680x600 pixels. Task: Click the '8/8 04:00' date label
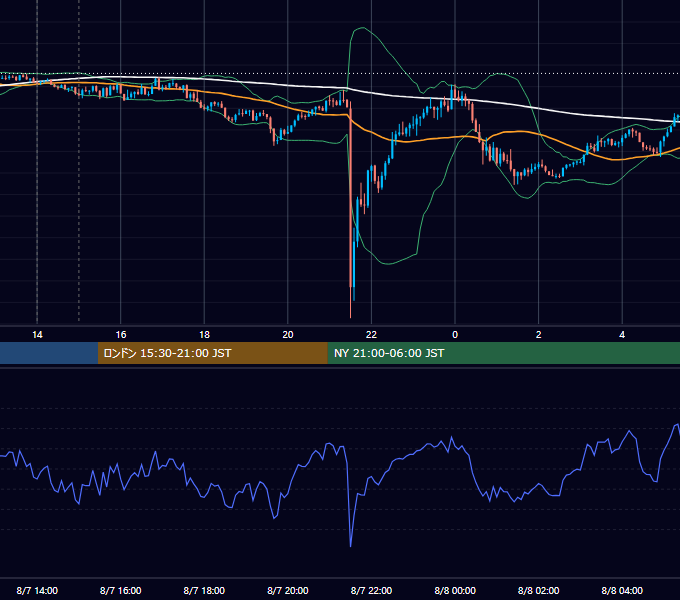point(622,590)
